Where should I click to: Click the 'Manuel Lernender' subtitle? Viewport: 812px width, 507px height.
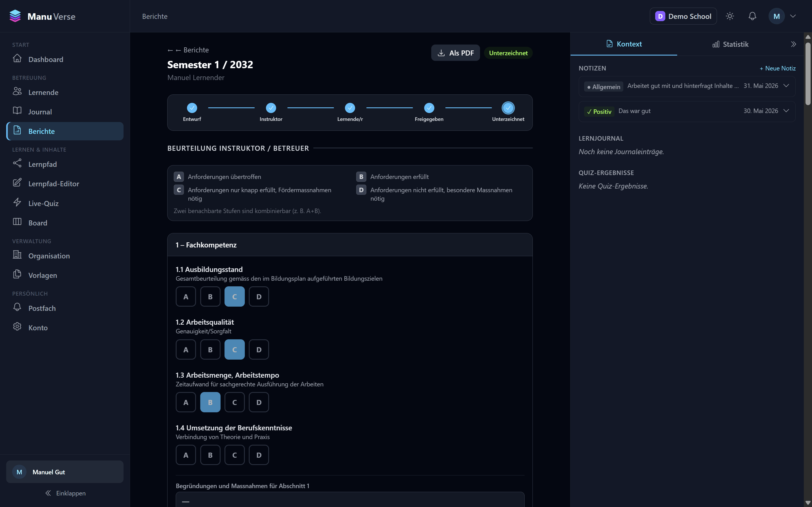coord(196,78)
